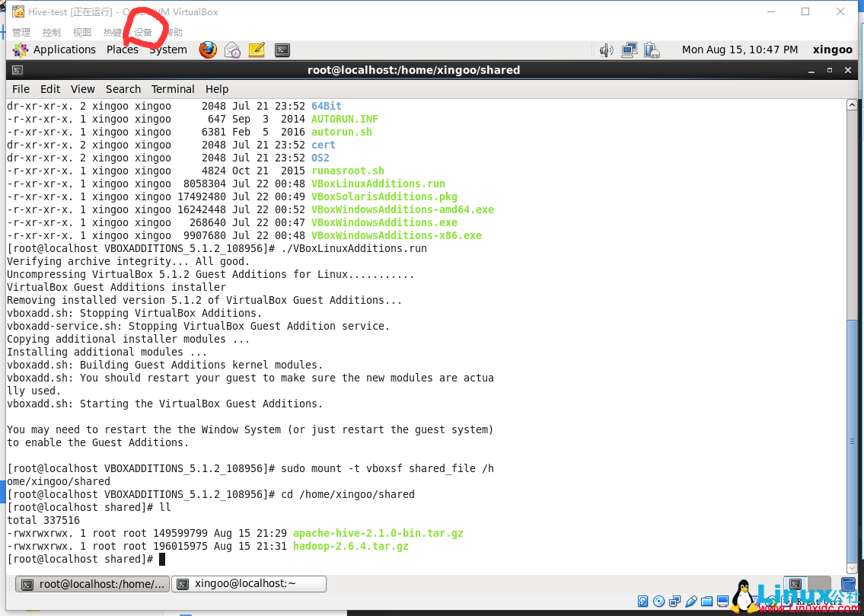
Task: Open Tomboy Notes from the top panel
Action: coord(257,49)
